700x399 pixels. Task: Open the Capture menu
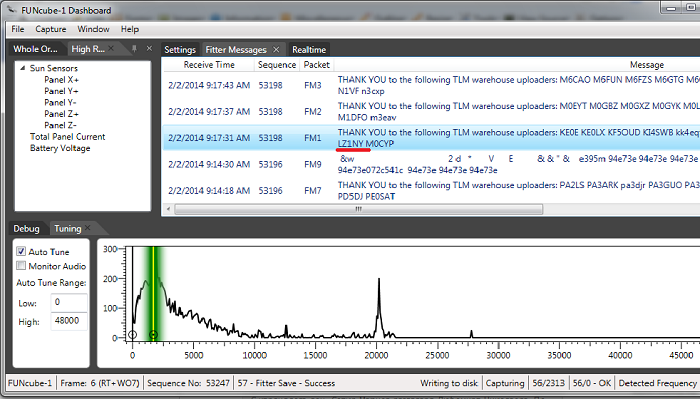[51, 29]
